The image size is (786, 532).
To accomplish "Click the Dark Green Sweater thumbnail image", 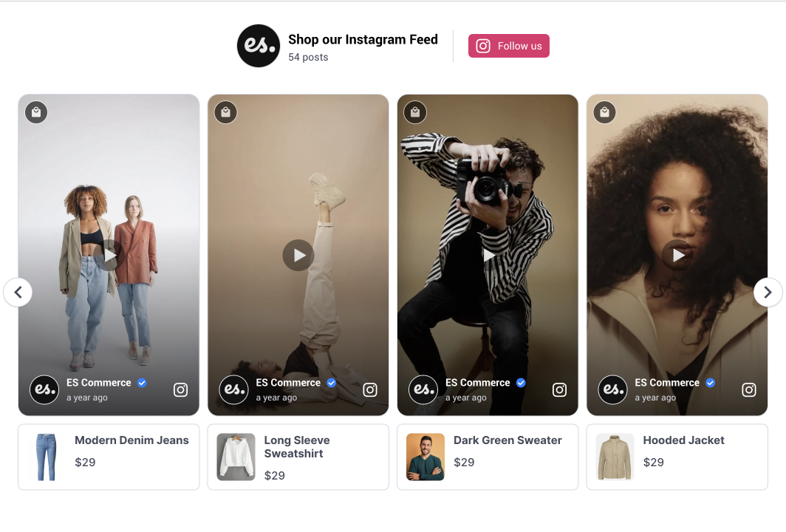I will pos(425,457).
